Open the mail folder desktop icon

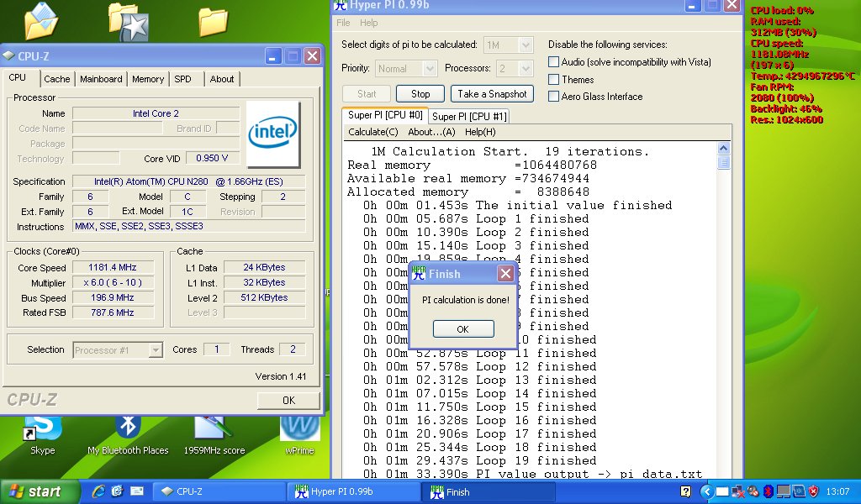(41, 21)
